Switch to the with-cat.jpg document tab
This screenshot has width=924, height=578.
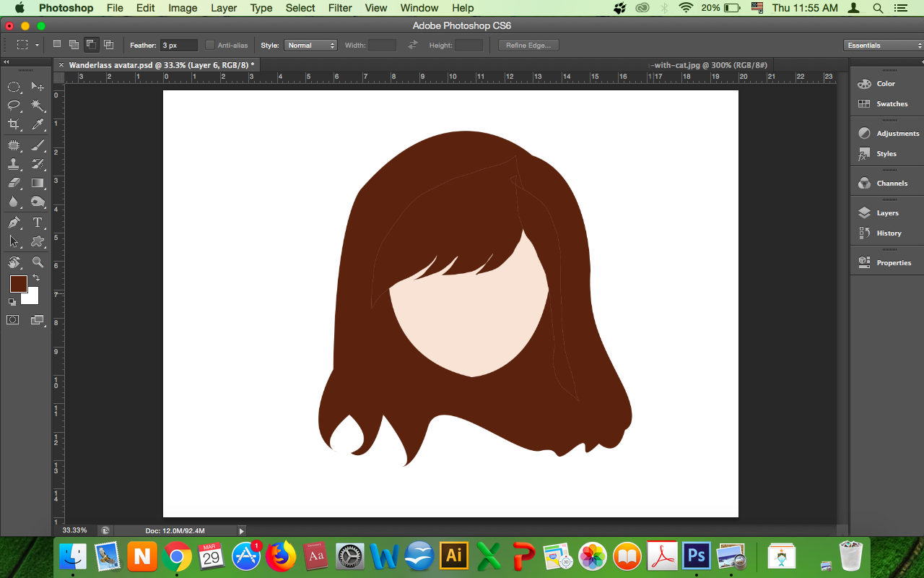pos(709,65)
